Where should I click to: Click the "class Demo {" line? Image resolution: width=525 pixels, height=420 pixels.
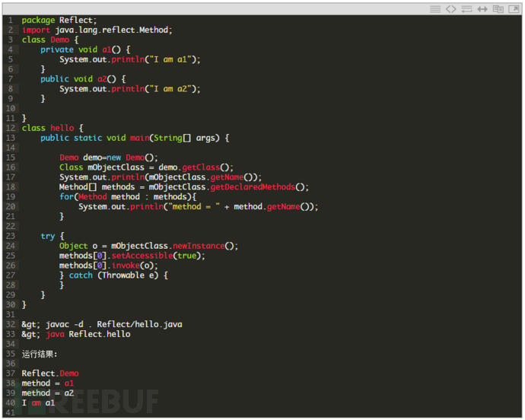click(x=50, y=40)
